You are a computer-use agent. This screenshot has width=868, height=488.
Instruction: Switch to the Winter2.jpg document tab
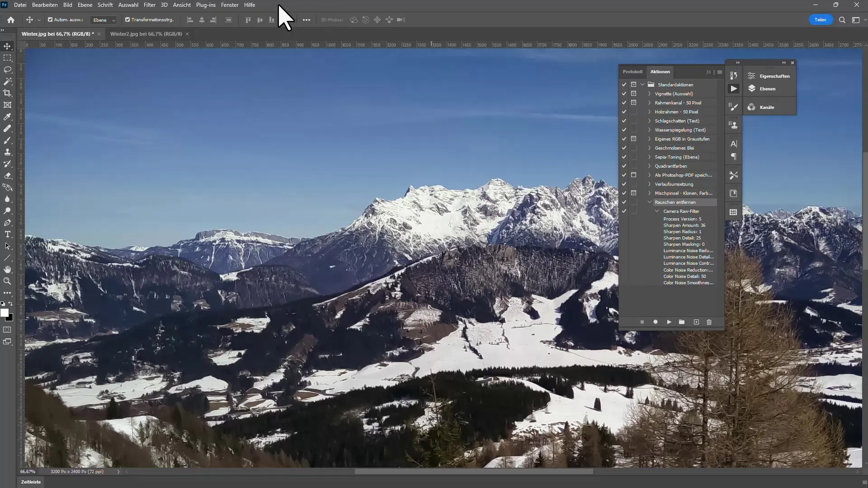[x=146, y=34]
